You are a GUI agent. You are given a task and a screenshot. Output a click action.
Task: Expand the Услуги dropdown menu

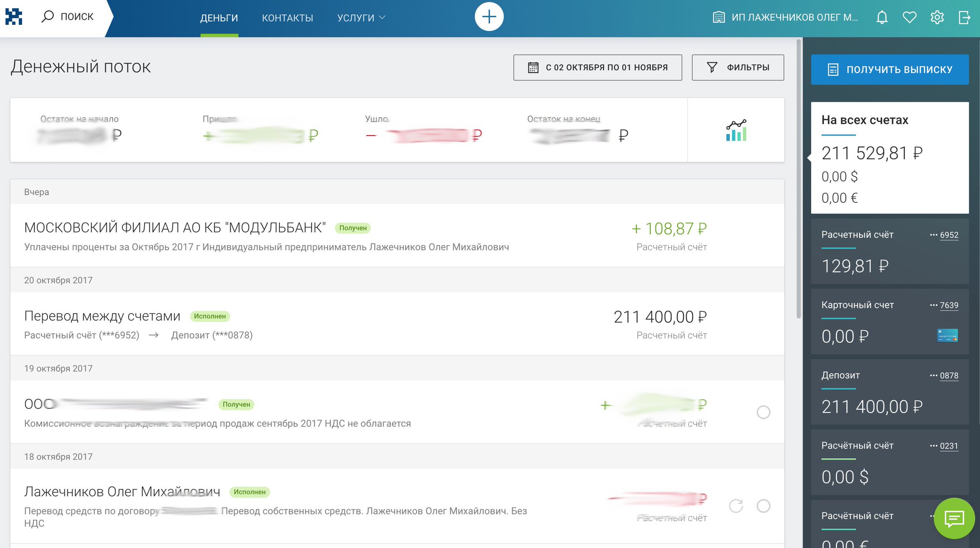[361, 18]
